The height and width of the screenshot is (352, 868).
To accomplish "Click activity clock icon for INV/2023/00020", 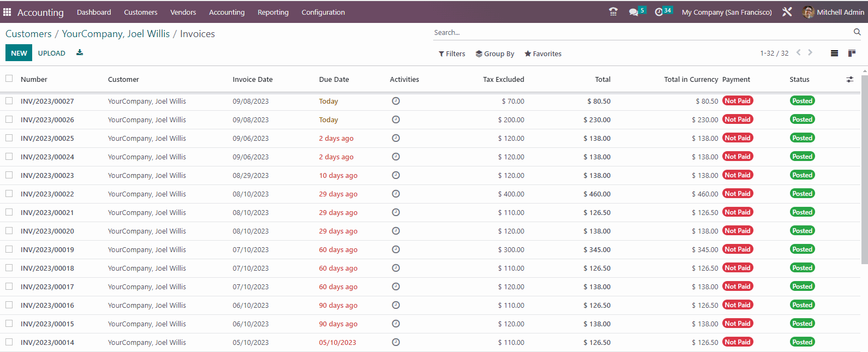I will tap(396, 231).
